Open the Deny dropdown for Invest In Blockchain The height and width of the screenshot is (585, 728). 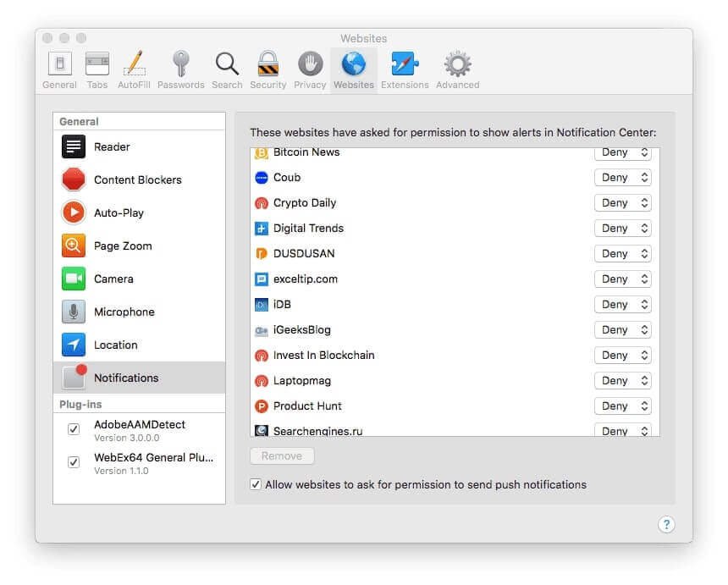point(622,356)
